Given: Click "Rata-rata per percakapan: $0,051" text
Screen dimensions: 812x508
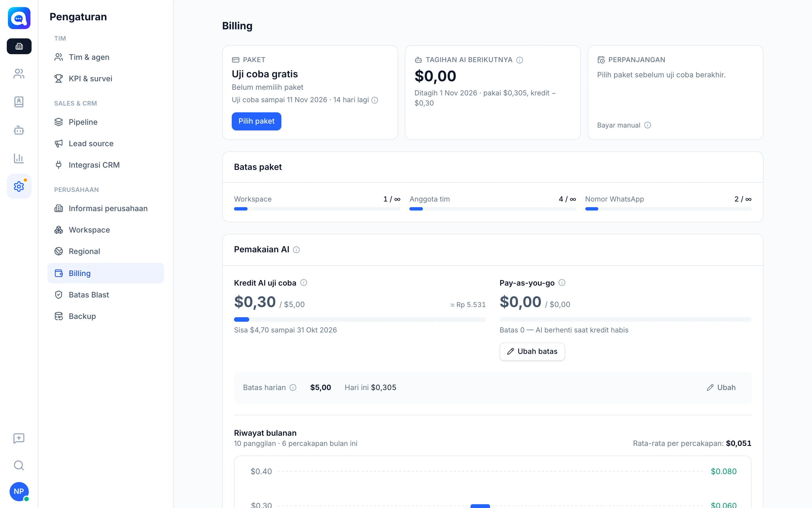Looking at the screenshot, I should 692,443.
